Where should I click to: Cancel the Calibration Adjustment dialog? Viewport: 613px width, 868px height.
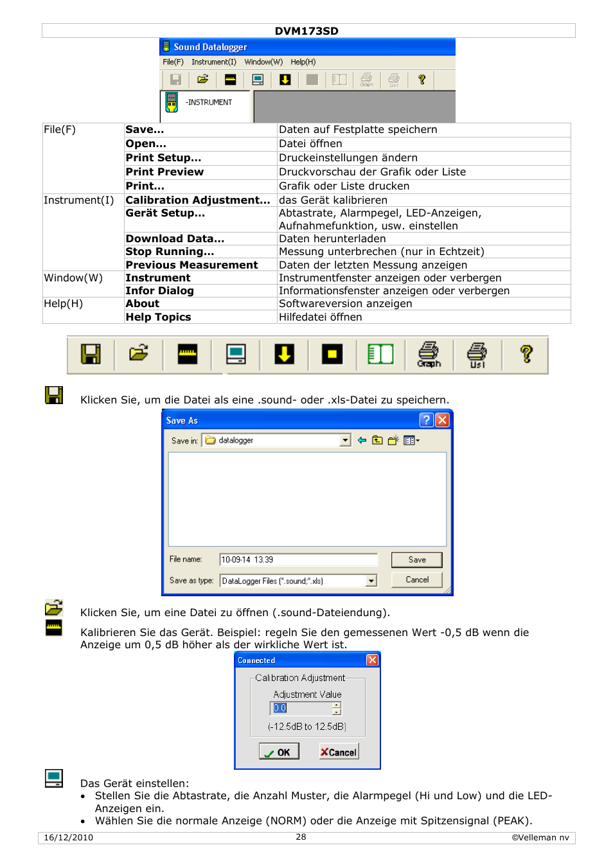pos(339,752)
